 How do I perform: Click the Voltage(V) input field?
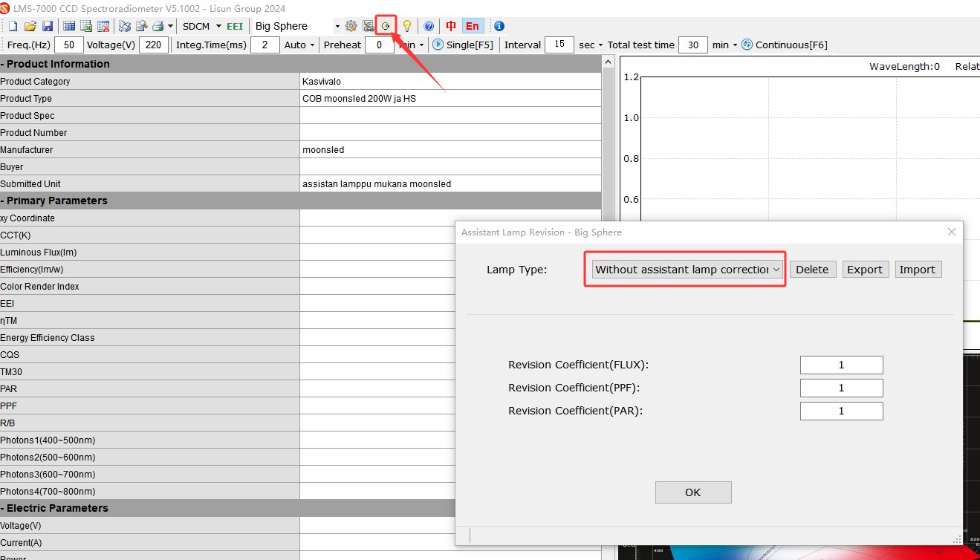click(154, 45)
